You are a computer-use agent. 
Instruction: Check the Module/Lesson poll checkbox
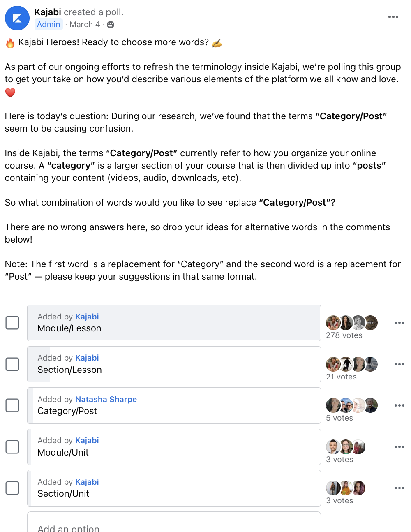(x=12, y=323)
